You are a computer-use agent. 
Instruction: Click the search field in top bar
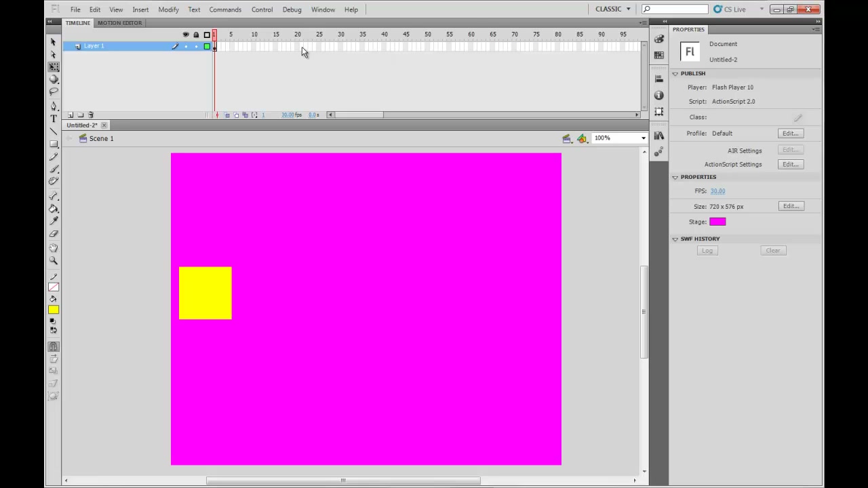click(x=675, y=9)
